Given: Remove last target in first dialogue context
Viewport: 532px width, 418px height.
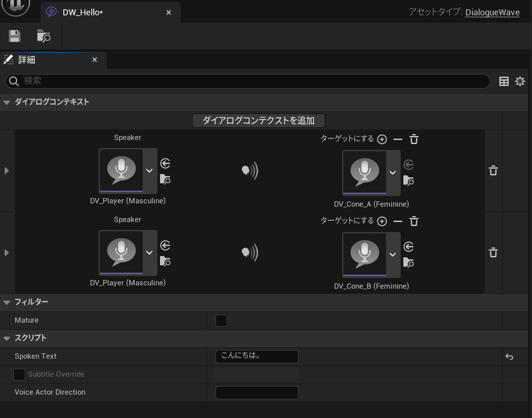Looking at the screenshot, I should click(x=397, y=139).
